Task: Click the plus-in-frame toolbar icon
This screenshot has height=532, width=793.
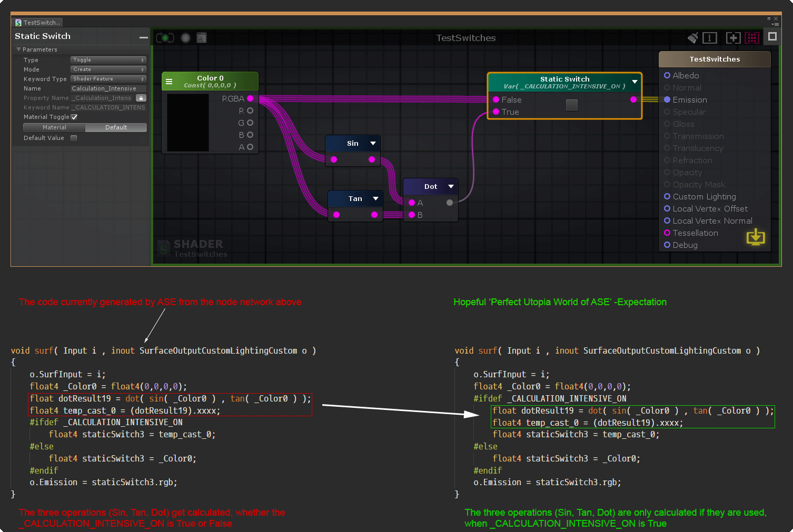Action: [733, 38]
